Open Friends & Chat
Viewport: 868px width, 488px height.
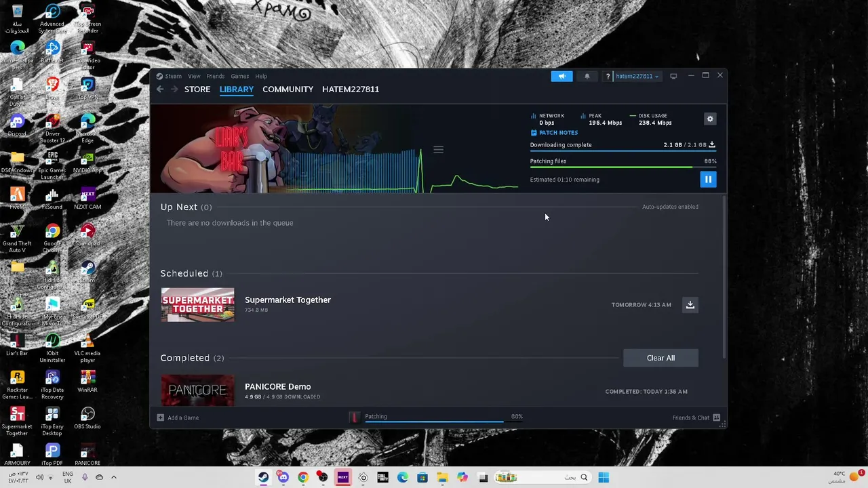696,418
